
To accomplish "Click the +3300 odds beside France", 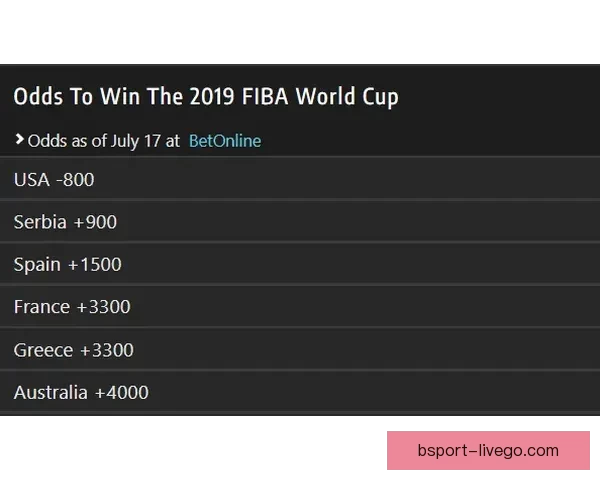I will 103,307.
